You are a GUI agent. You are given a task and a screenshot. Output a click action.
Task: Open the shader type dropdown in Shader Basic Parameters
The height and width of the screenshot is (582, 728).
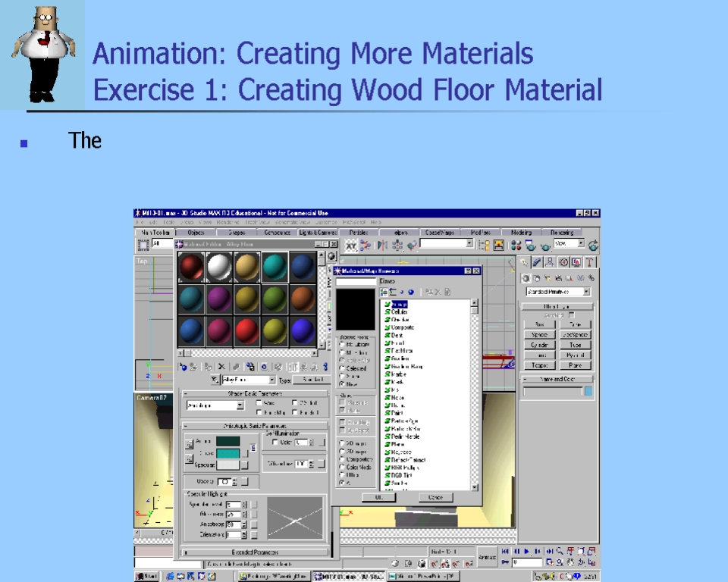(215, 405)
